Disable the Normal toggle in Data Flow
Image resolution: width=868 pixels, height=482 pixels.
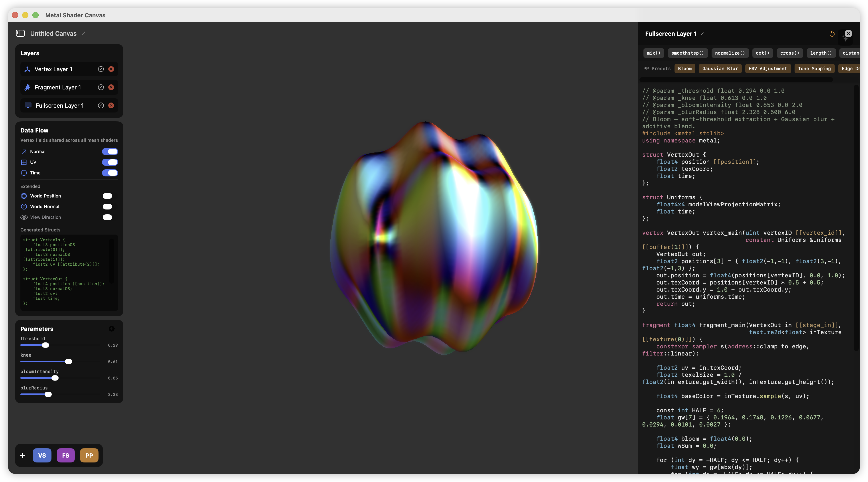coord(110,151)
